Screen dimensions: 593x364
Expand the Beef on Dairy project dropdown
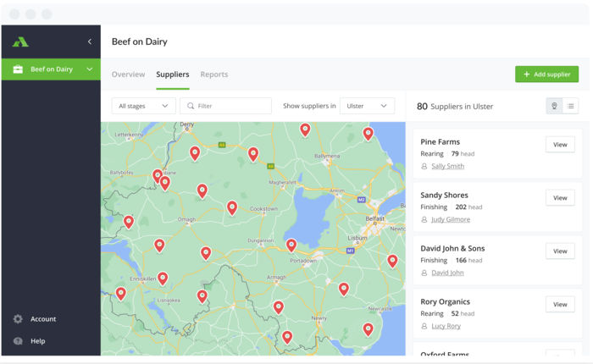click(x=89, y=69)
